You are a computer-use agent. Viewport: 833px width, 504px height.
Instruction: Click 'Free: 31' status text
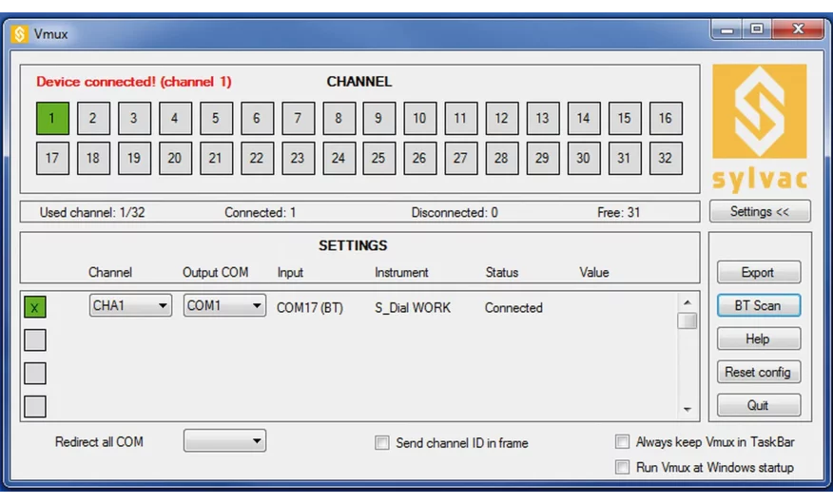click(618, 212)
